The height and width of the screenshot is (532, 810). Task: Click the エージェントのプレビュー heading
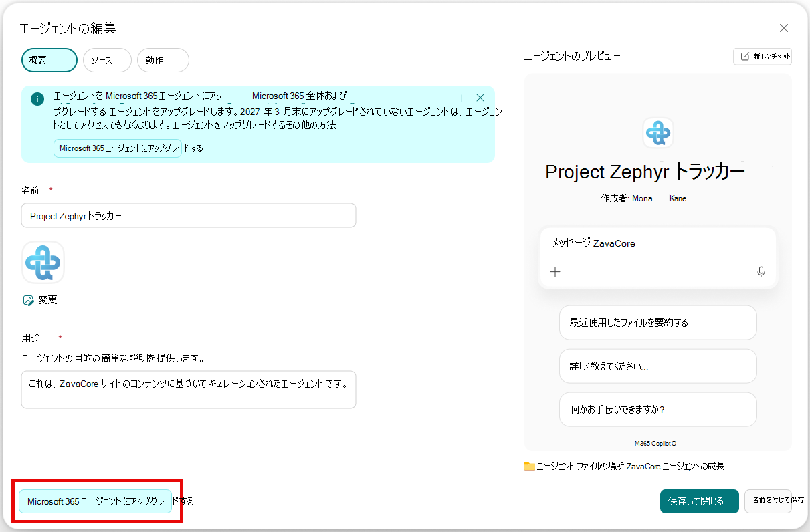[x=572, y=56]
